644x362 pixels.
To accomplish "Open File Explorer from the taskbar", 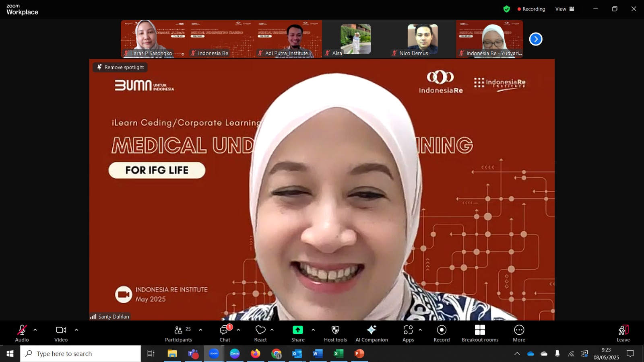I will click(172, 354).
